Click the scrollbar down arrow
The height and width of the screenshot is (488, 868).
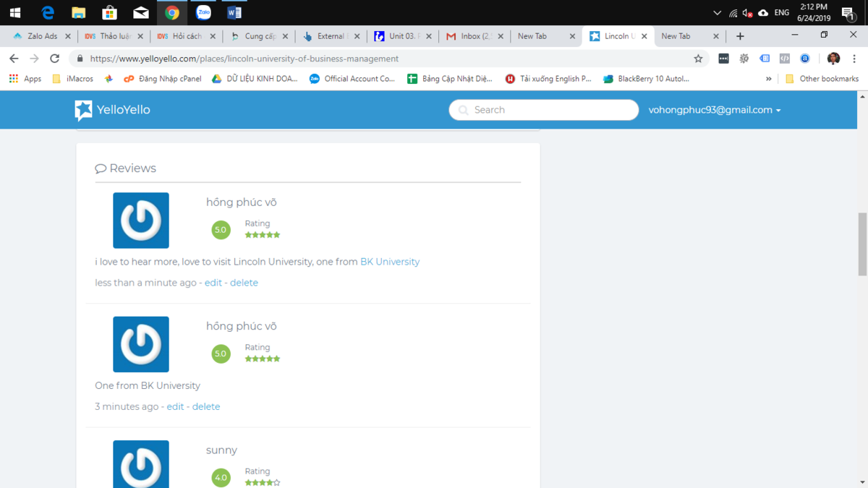(x=862, y=482)
